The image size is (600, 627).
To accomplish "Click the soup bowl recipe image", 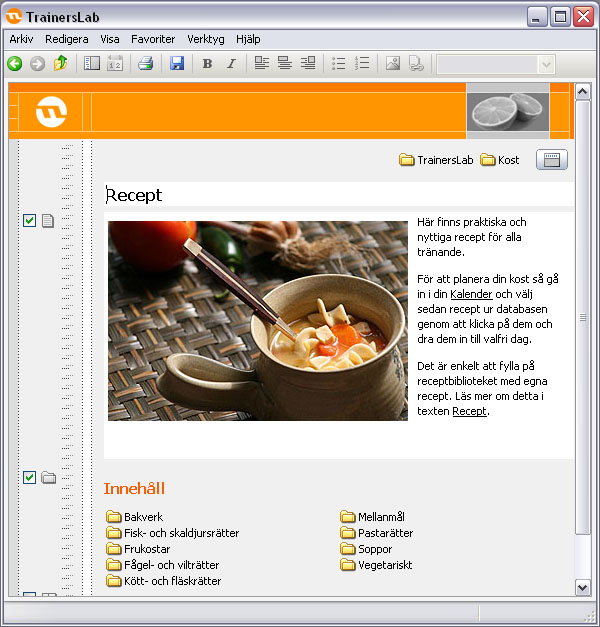I will (x=258, y=320).
